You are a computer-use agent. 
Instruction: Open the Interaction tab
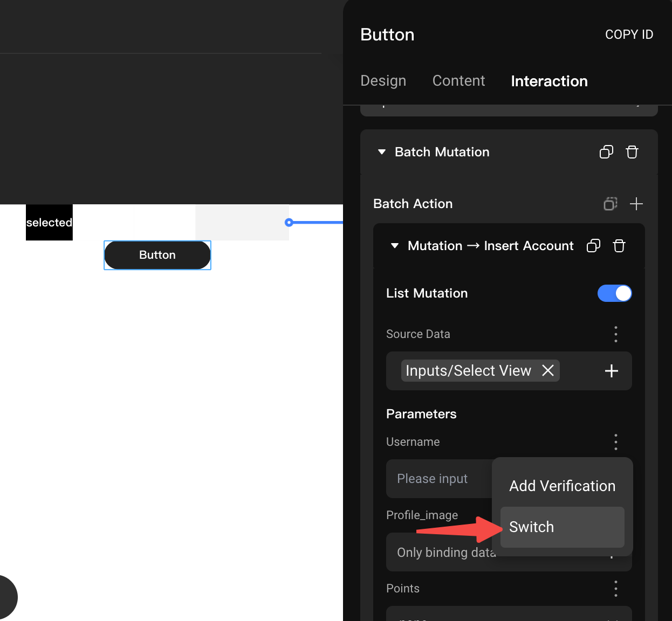pos(549,81)
